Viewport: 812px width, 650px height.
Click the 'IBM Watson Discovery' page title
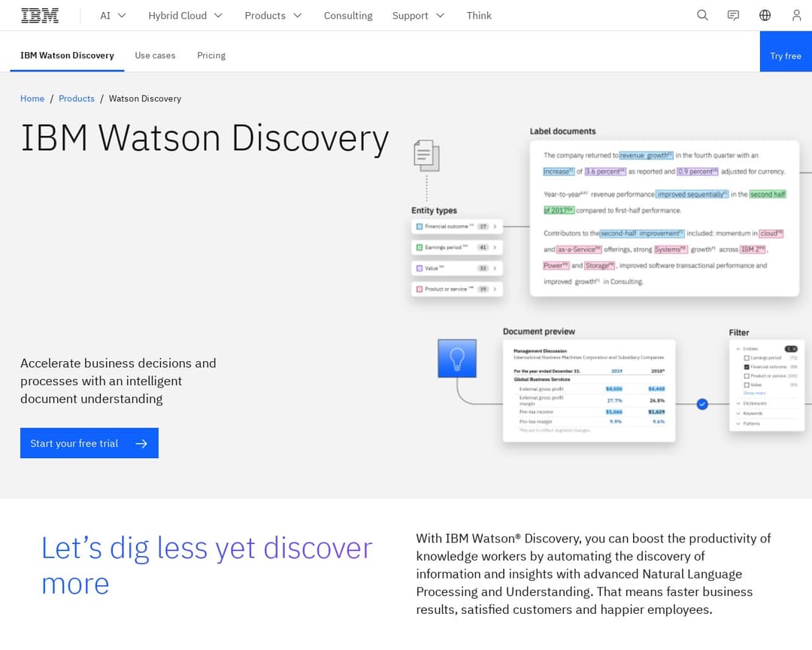[205, 138]
